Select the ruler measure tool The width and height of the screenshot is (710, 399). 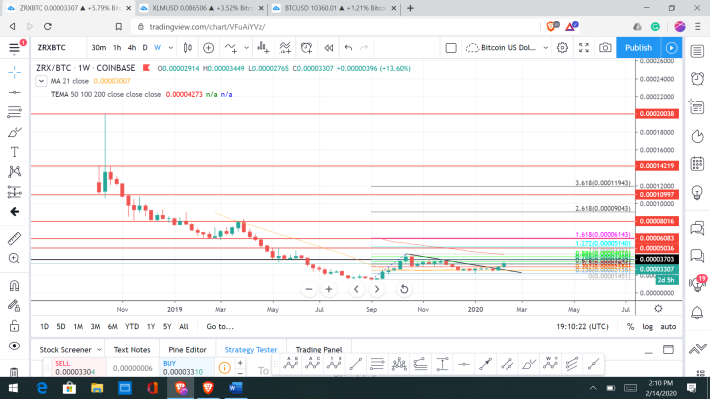tap(14, 238)
